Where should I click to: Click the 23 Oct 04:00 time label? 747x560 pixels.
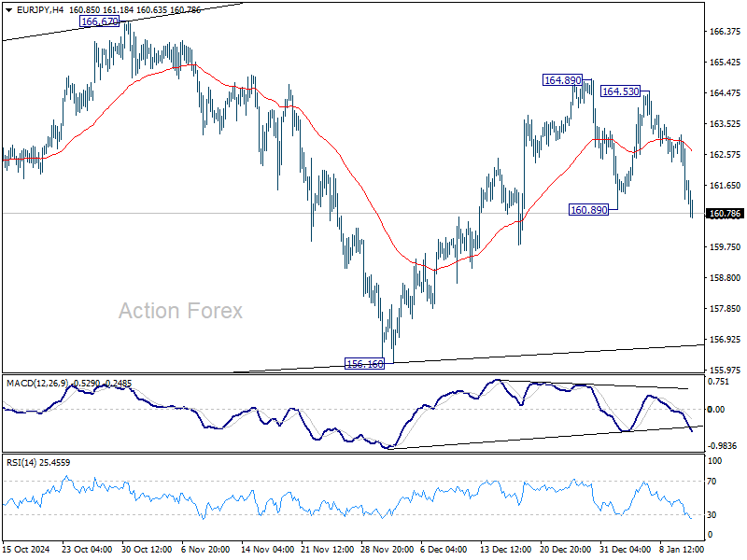click(87, 550)
